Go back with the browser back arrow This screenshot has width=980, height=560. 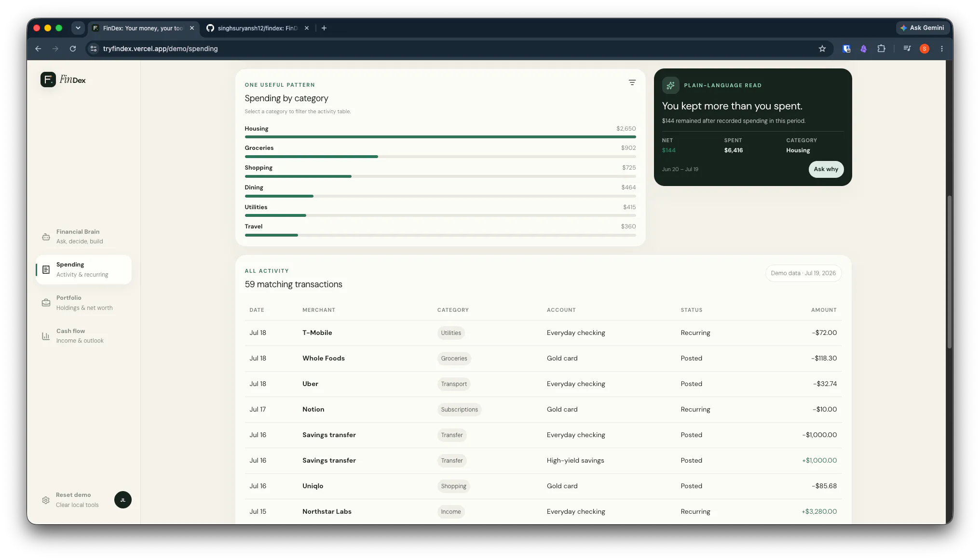coord(38,49)
